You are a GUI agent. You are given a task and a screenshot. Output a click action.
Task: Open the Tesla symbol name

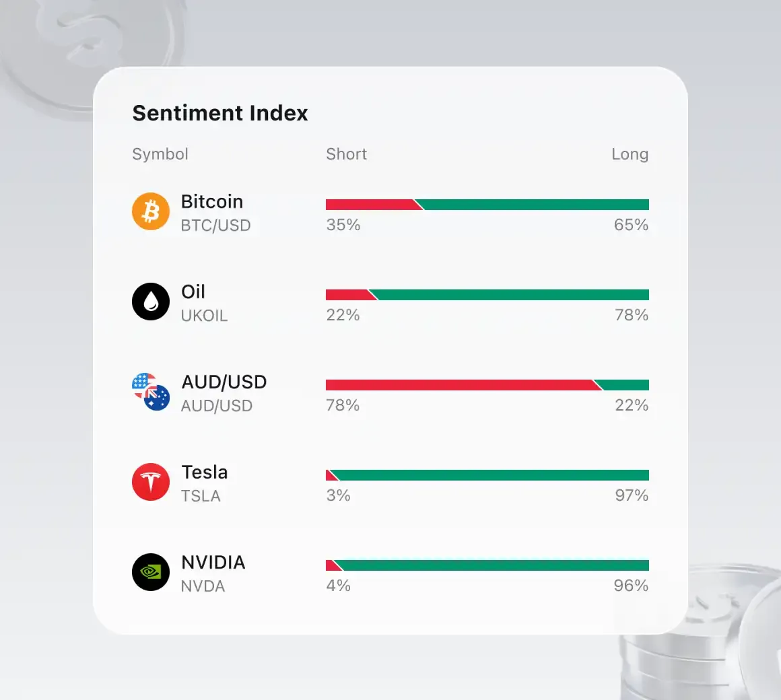[205, 473]
